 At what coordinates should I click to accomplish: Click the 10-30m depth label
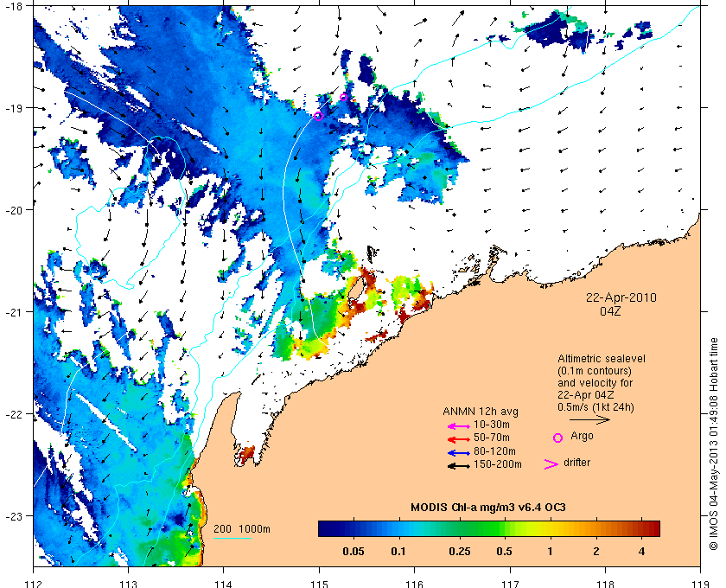pos(492,425)
